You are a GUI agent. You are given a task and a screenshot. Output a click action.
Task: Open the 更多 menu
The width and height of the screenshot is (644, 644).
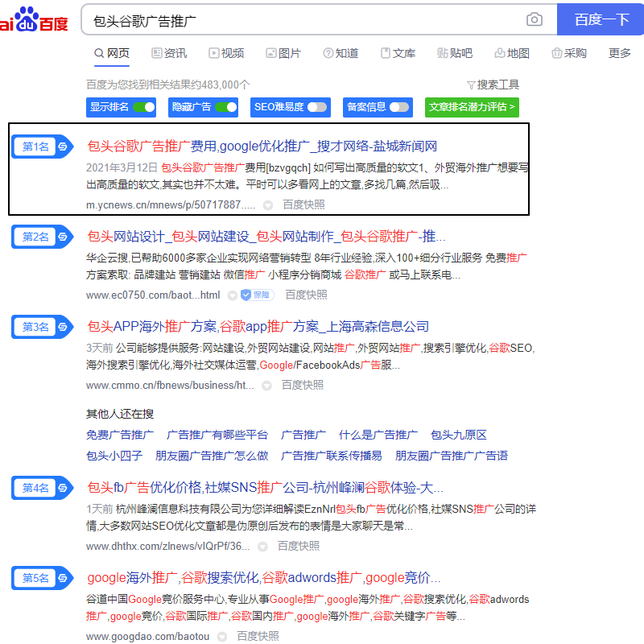click(x=620, y=53)
